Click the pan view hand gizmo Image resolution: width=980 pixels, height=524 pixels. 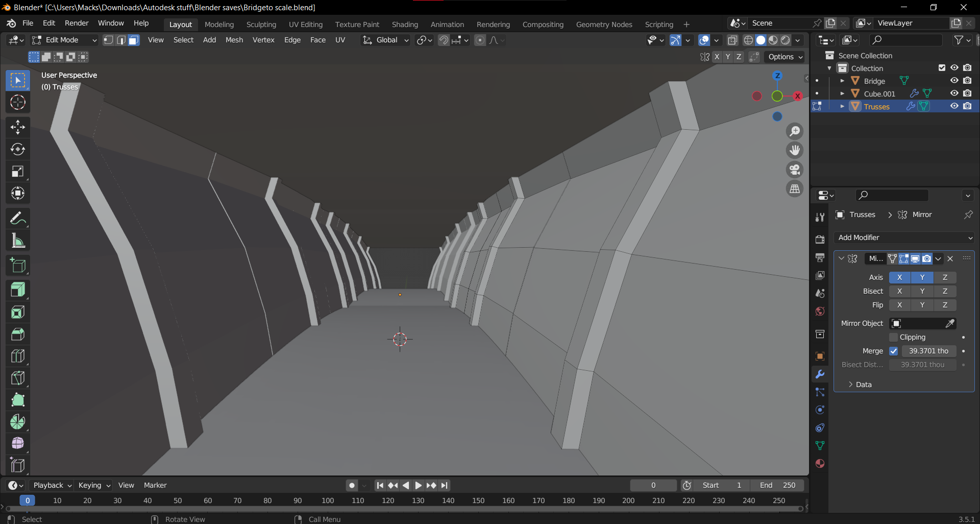click(x=795, y=150)
